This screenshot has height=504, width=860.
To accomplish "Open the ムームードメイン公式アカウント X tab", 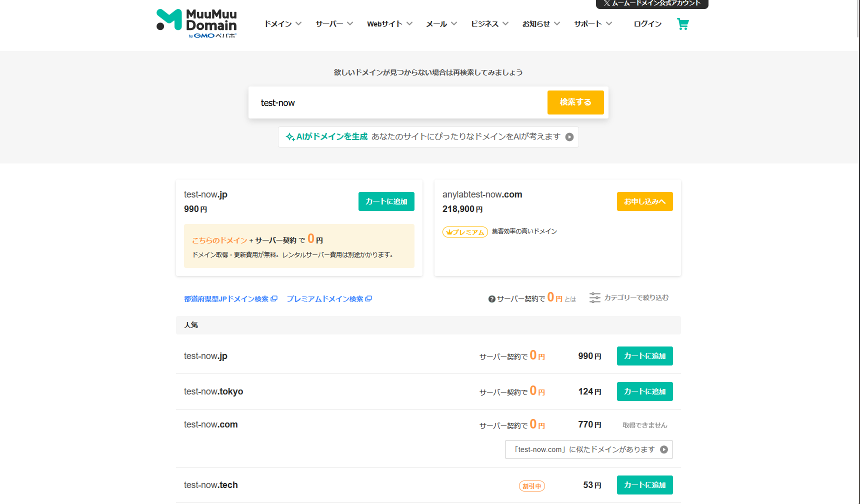I will 652,4.
